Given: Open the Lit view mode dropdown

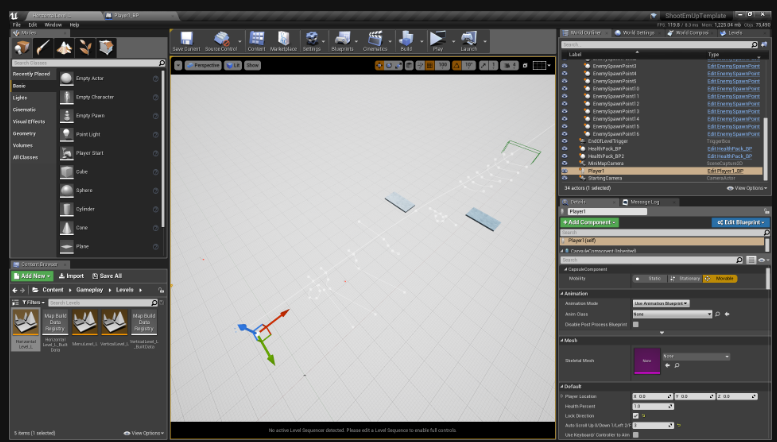Looking at the screenshot, I should [x=233, y=65].
